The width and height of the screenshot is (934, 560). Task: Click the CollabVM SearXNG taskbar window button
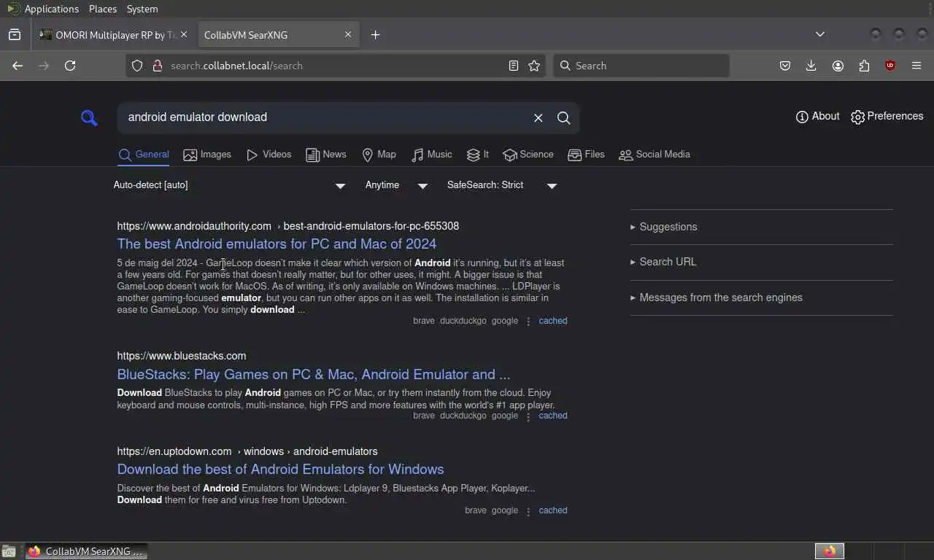[87, 551]
